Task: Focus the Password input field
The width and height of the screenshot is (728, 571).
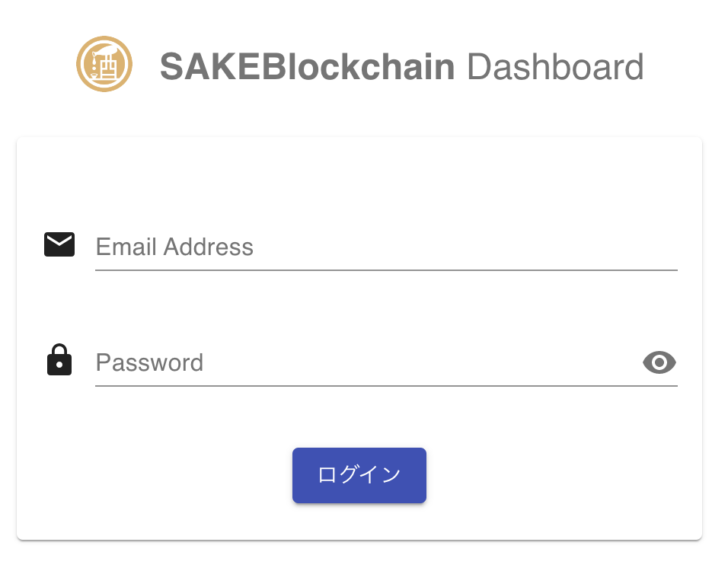Action: [366, 362]
